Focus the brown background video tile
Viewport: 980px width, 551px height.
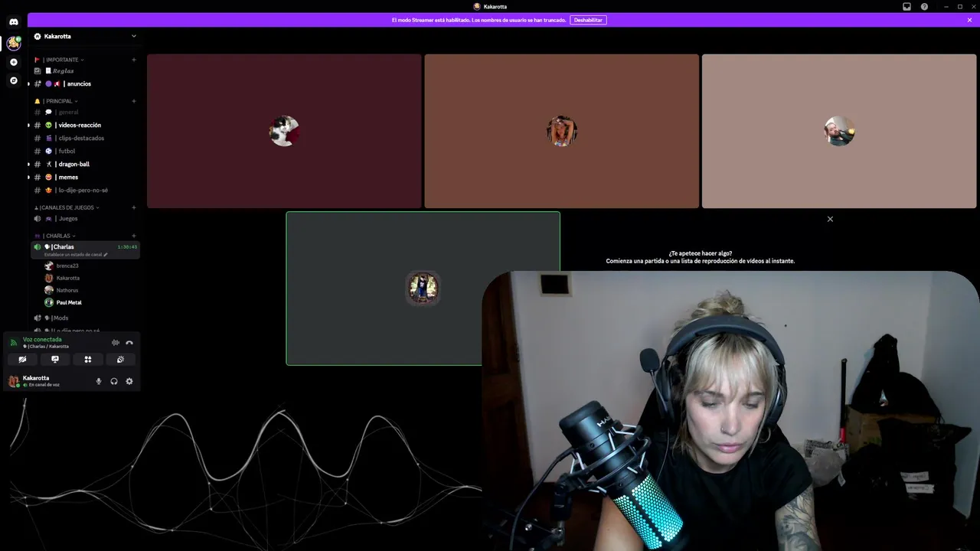click(x=561, y=131)
